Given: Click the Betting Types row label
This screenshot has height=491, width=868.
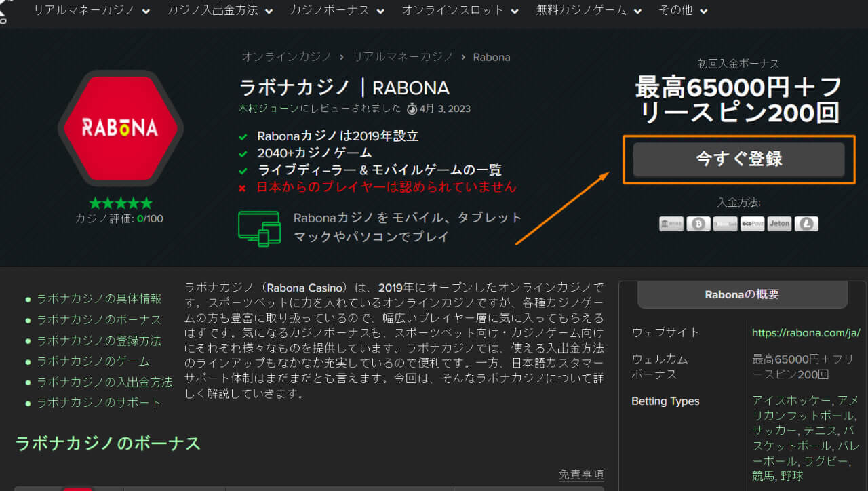Looking at the screenshot, I should [x=665, y=401].
